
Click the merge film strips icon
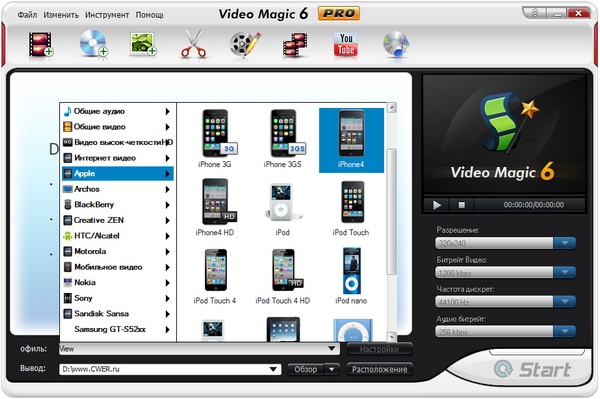295,45
